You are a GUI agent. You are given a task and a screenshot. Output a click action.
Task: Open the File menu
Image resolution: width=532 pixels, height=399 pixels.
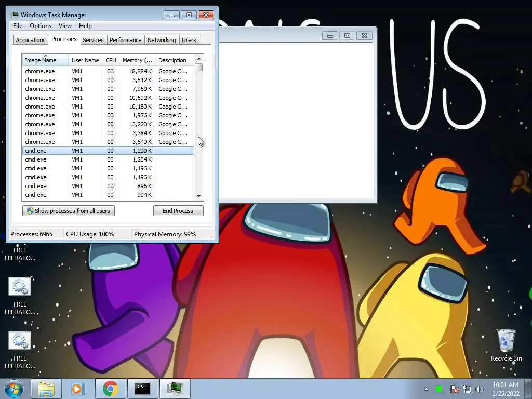[18, 26]
